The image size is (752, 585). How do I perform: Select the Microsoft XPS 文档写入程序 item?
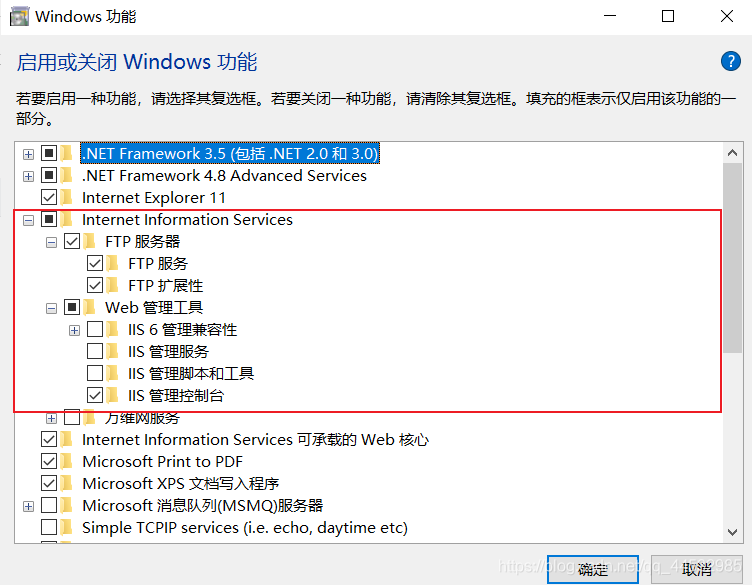tap(180, 484)
